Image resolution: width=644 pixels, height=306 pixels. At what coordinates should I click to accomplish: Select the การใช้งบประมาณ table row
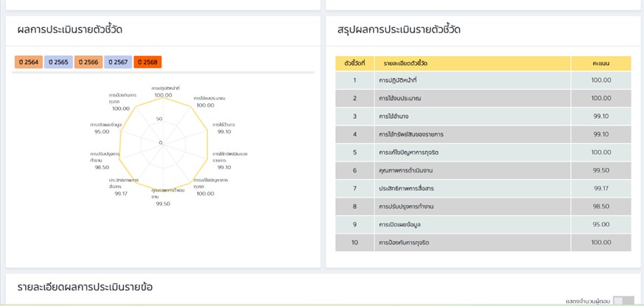point(483,98)
